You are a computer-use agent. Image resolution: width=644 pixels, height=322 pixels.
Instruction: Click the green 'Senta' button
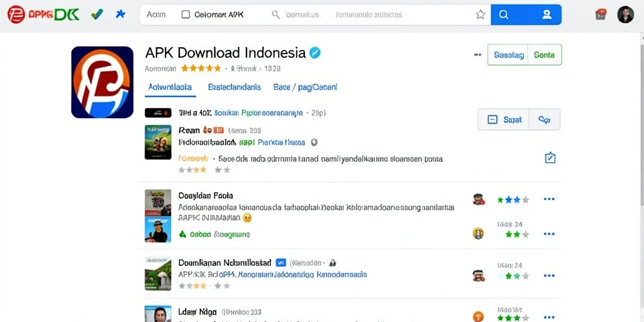pyautogui.click(x=545, y=55)
